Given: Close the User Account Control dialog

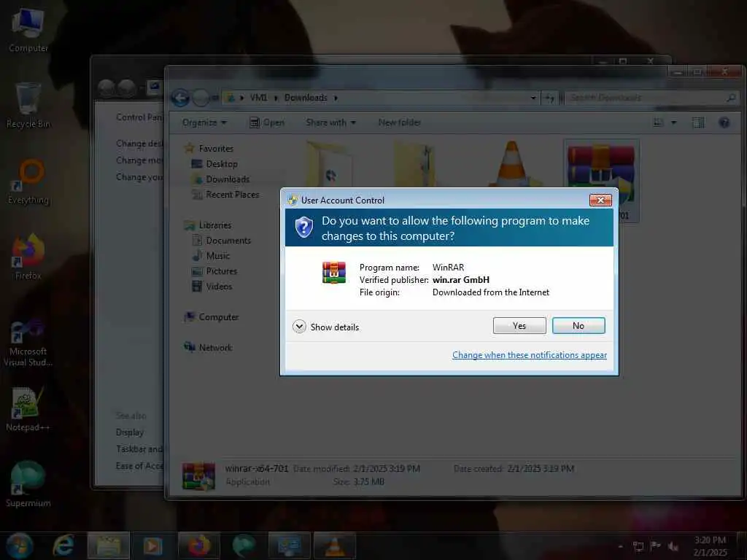Looking at the screenshot, I should pos(600,200).
